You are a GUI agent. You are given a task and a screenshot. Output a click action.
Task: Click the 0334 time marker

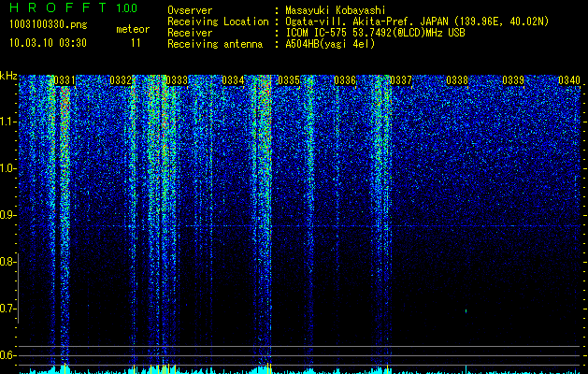click(233, 80)
